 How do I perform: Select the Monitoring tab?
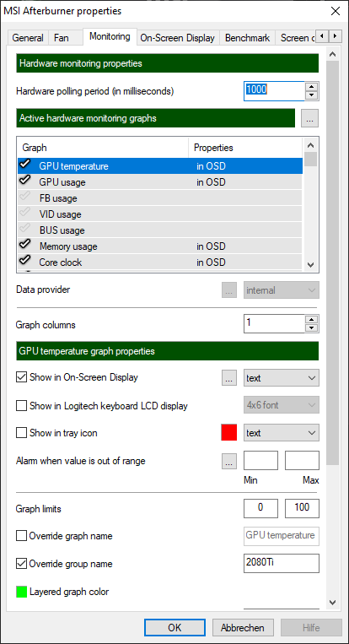coord(110,36)
